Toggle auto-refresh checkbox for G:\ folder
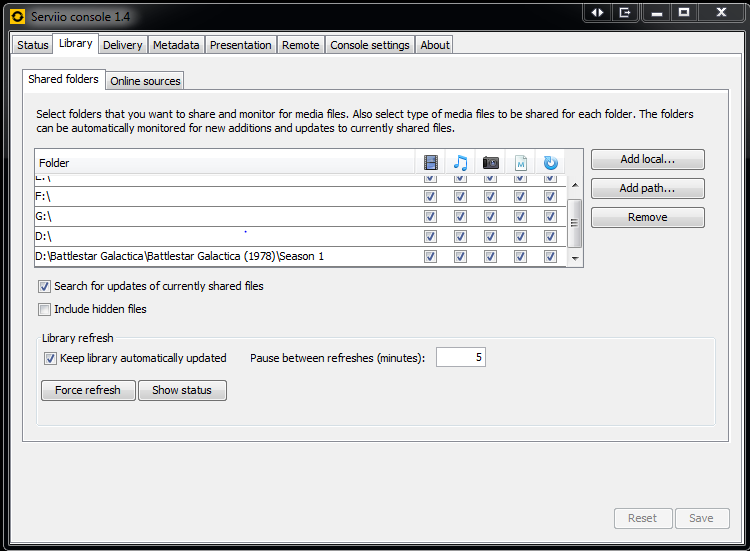 coord(551,217)
